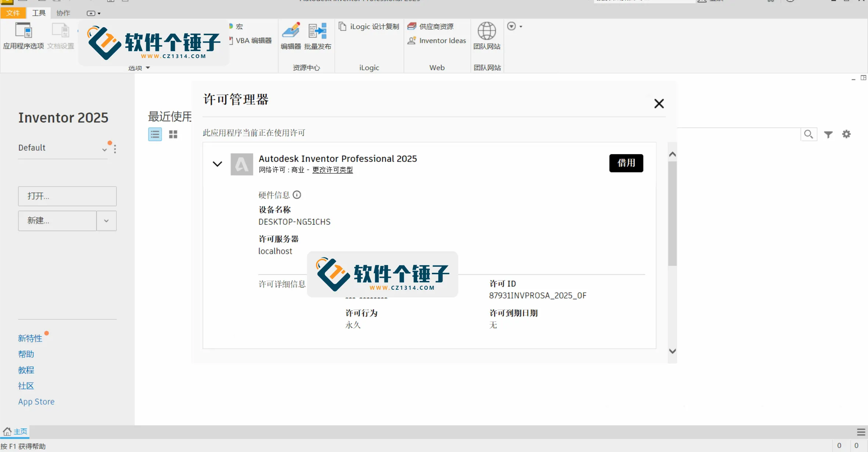The height and width of the screenshot is (452, 868).
Task: Open the document tabs hamburger menu
Action: 861,432
